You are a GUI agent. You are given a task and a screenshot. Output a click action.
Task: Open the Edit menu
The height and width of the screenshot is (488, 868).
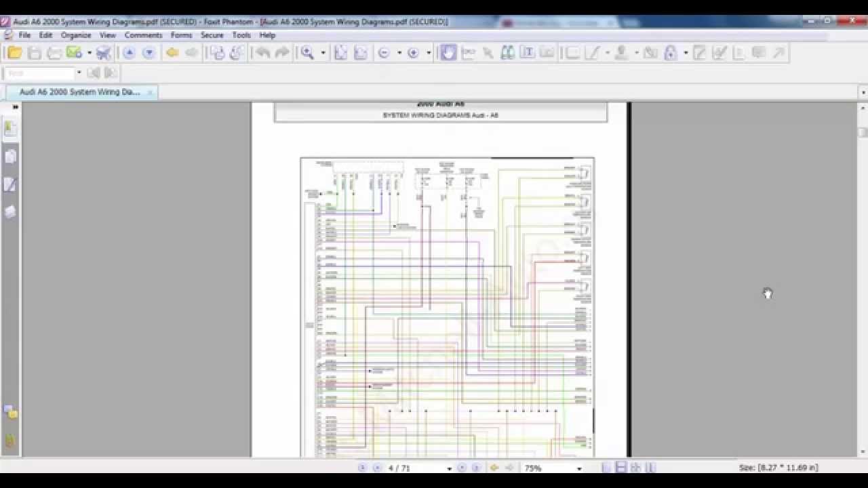(x=45, y=35)
